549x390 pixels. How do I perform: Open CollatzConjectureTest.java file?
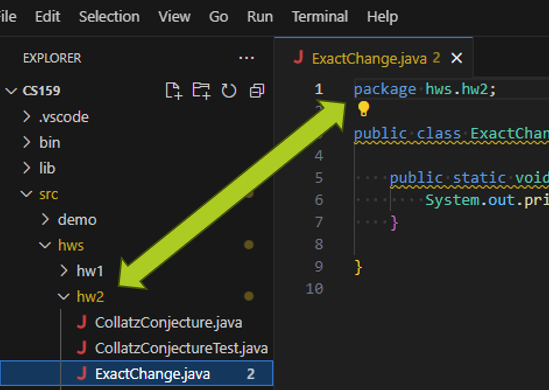click(x=181, y=348)
